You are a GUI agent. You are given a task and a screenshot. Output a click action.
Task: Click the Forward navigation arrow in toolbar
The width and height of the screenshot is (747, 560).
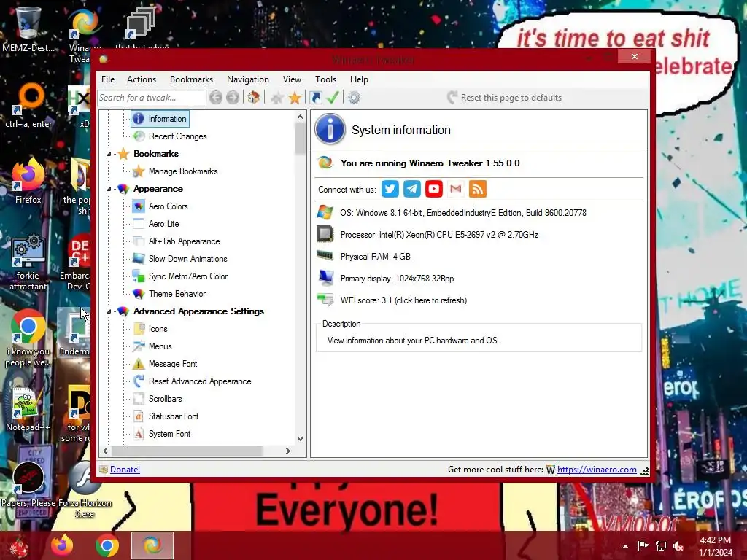[x=233, y=98]
